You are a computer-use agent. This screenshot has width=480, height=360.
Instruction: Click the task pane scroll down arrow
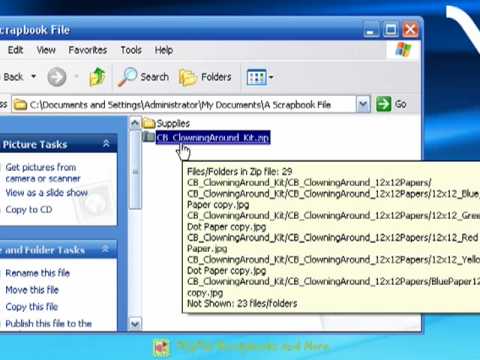pyautogui.click(x=135, y=324)
